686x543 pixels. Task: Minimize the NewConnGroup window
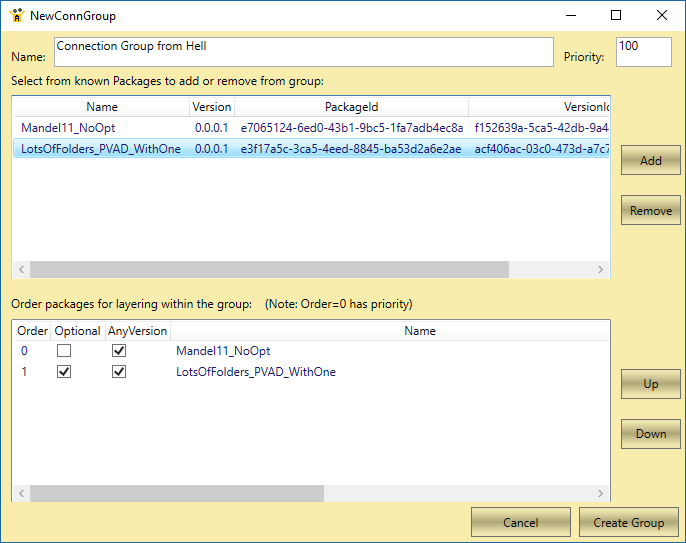(571, 15)
